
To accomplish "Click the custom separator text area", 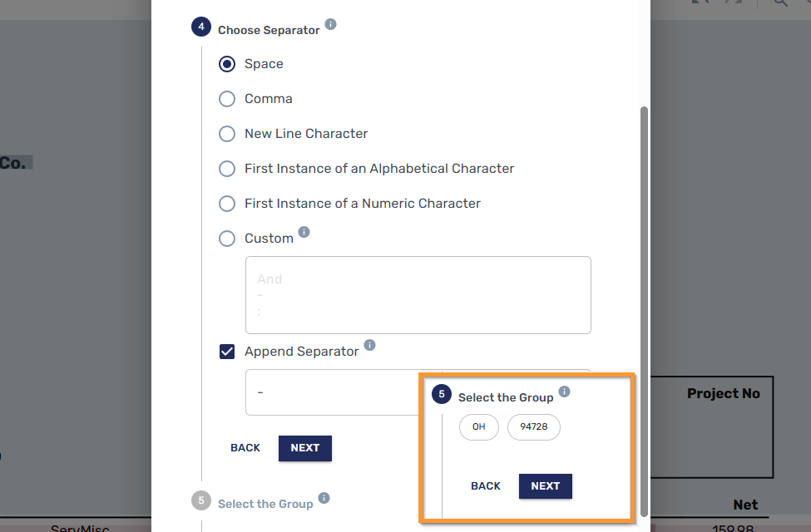I will [418, 295].
